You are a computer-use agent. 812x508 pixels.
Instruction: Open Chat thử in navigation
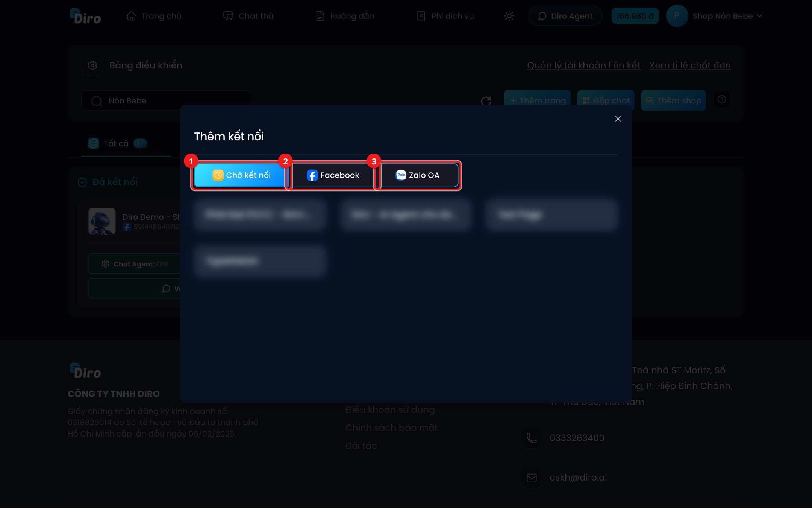coord(248,16)
